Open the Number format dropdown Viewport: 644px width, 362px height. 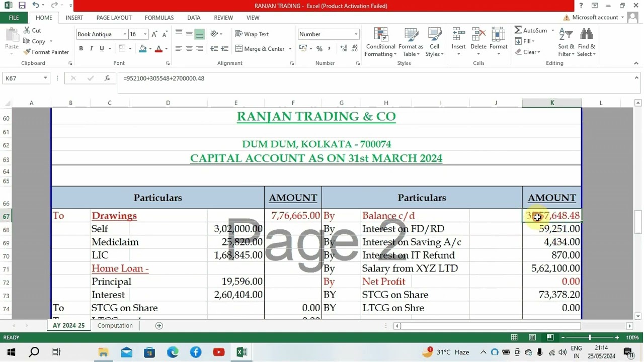tap(356, 34)
